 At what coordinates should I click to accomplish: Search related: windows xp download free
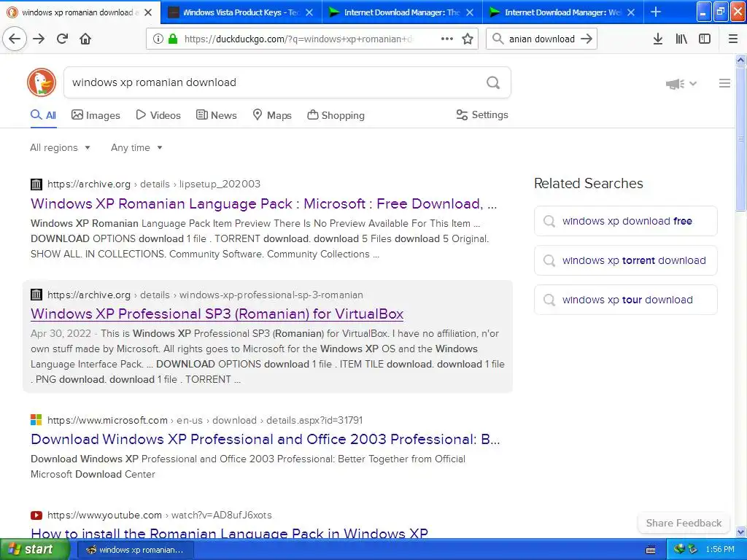pyautogui.click(x=625, y=221)
